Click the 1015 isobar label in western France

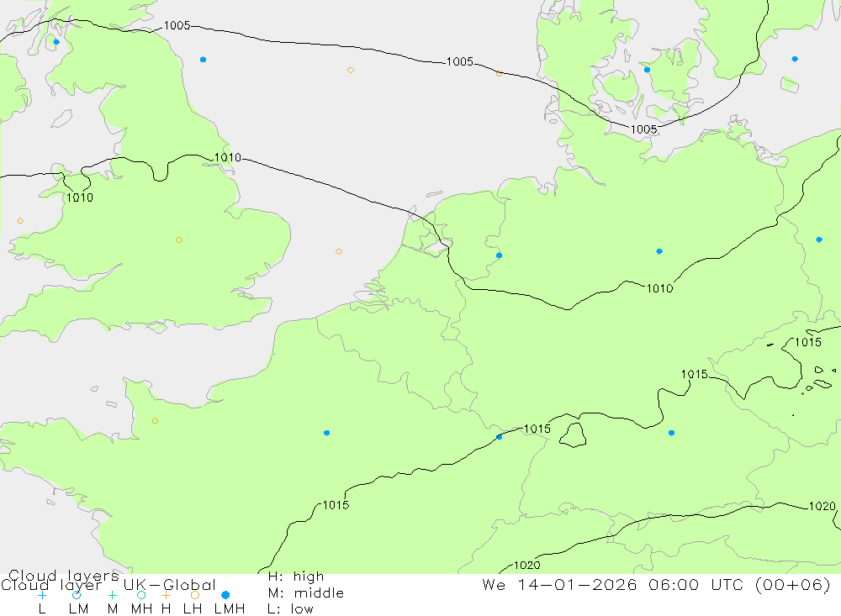click(336, 505)
